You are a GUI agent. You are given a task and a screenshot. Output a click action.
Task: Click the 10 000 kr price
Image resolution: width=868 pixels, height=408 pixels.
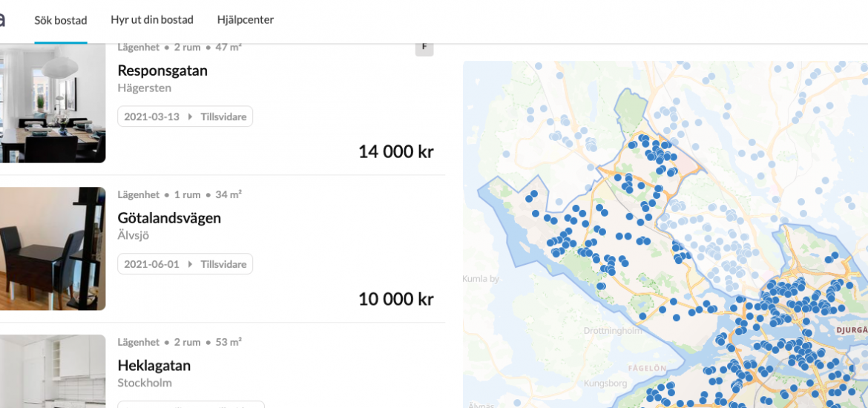396,300
